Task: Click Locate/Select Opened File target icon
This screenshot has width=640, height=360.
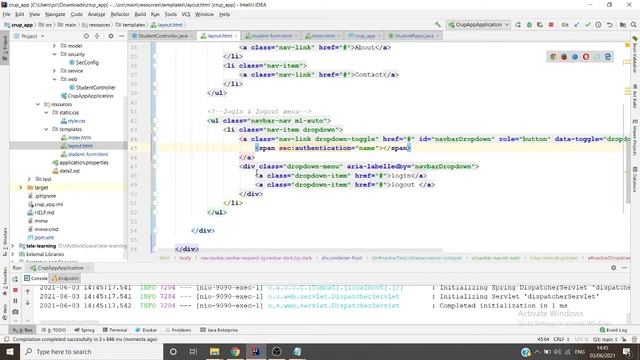Action: point(86,36)
